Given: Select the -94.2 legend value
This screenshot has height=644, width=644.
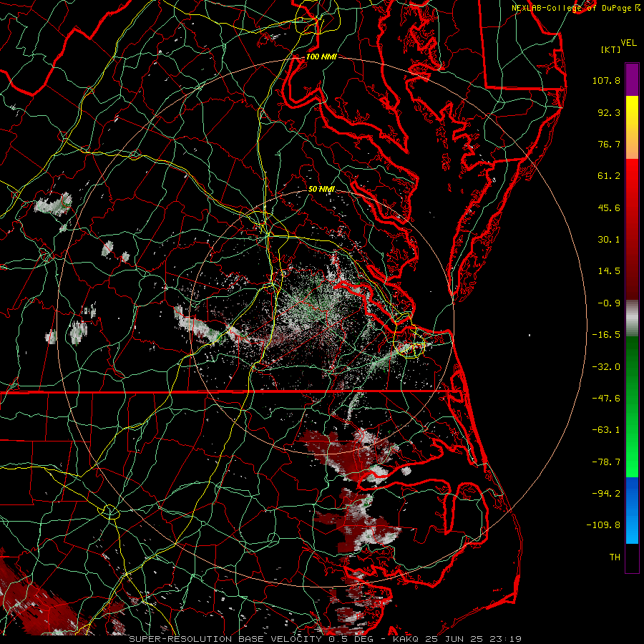Looking at the screenshot, I should coord(606,494).
